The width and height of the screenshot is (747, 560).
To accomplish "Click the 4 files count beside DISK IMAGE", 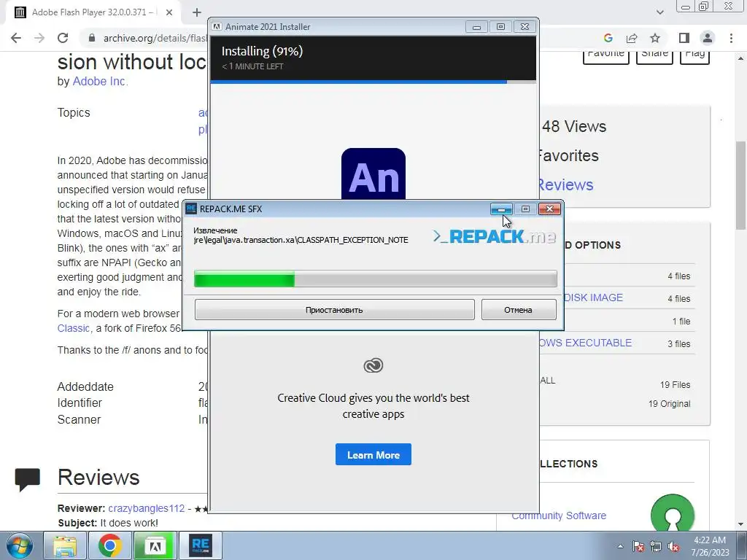I will pos(679,298).
